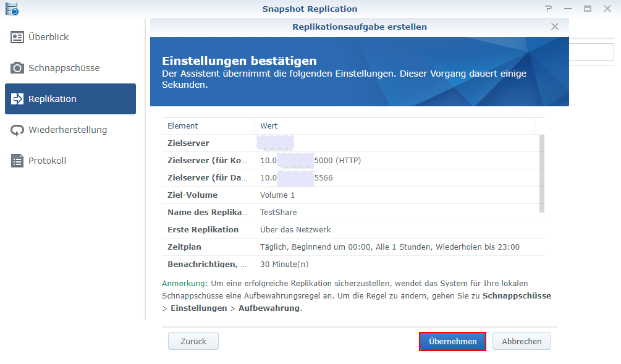Click the Replikation arrow icon
The width and height of the screenshot is (621, 364).
(x=17, y=99)
